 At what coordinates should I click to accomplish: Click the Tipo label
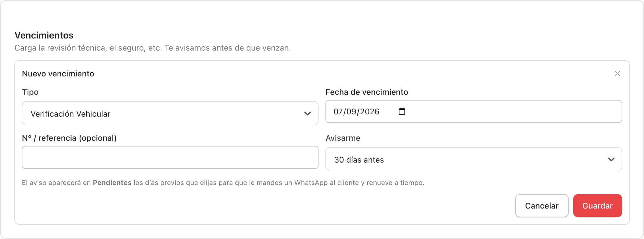(x=30, y=92)
